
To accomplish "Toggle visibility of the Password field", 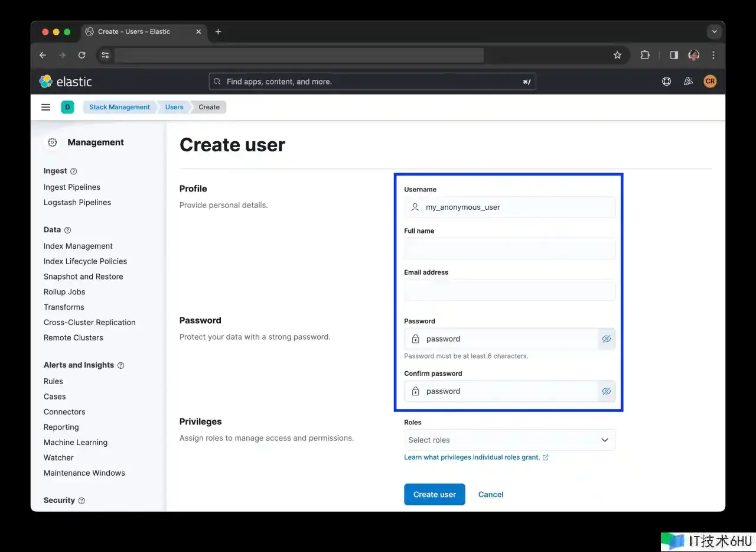I will pyautogui.click(x=606, y=339).
